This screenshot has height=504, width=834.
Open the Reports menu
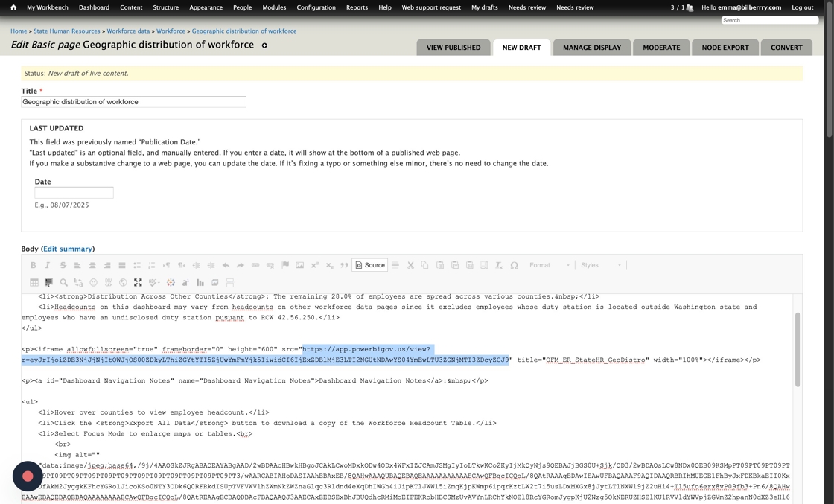[x=357, y=7]
